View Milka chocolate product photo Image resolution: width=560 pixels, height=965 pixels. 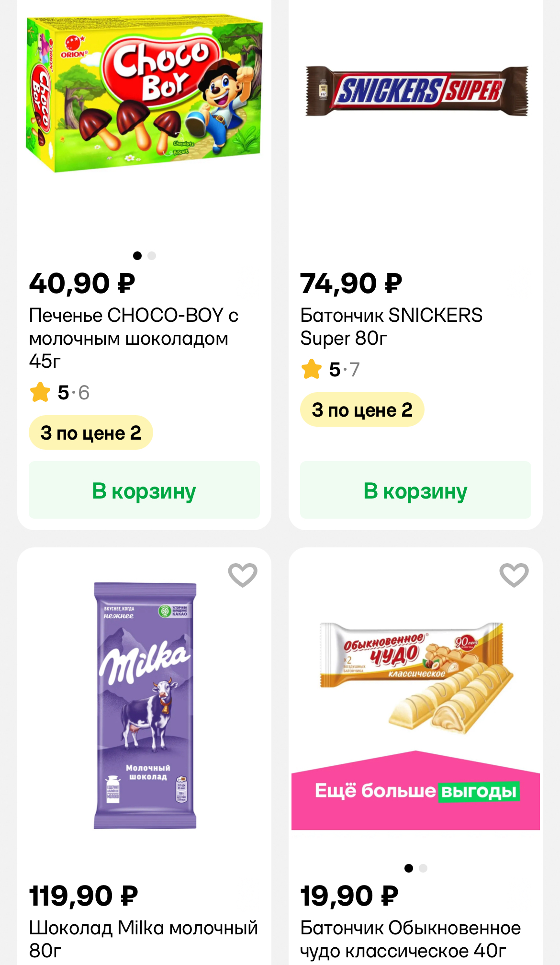[x=145, y=705]
